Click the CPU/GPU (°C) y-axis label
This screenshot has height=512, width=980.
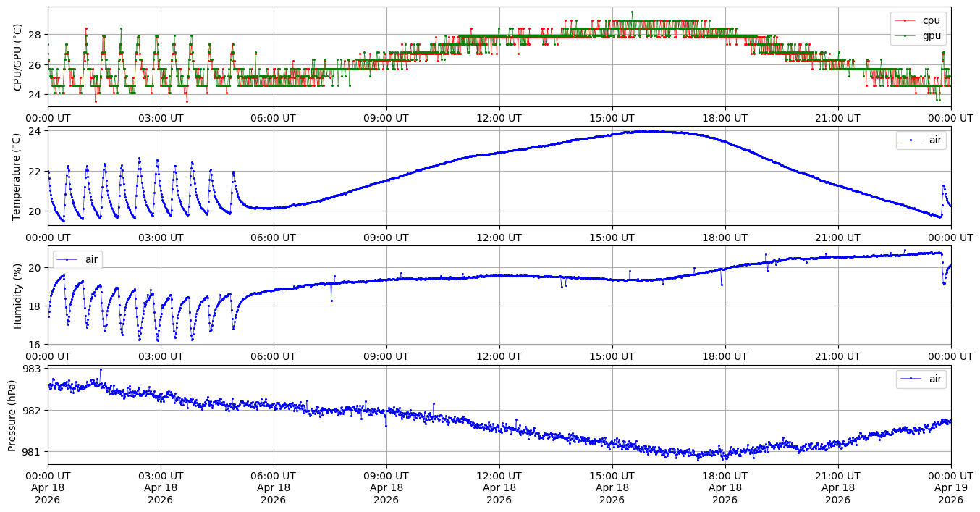pos(18,57)
